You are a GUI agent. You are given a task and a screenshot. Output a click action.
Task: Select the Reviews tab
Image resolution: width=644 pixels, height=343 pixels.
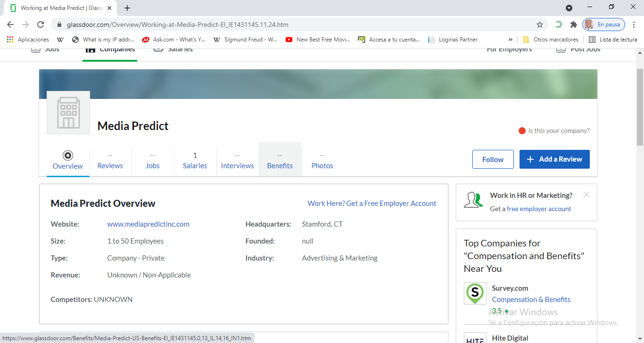[x=110, y=161]
